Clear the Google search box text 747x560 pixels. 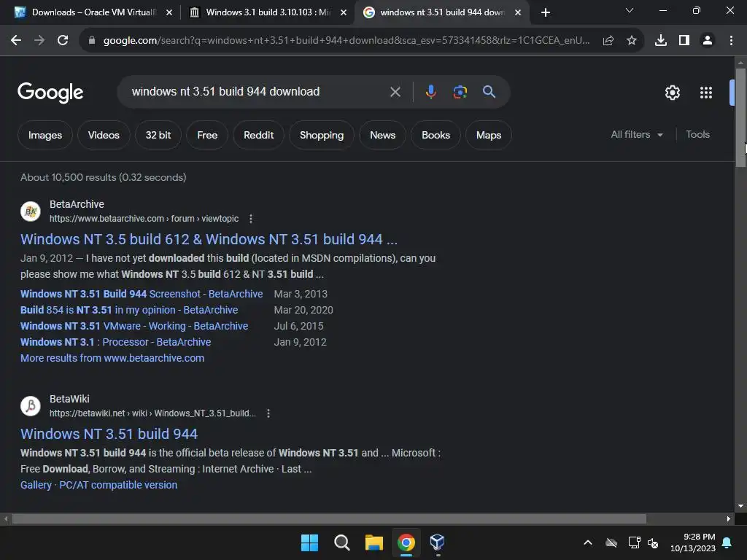[x=395, y=92]
